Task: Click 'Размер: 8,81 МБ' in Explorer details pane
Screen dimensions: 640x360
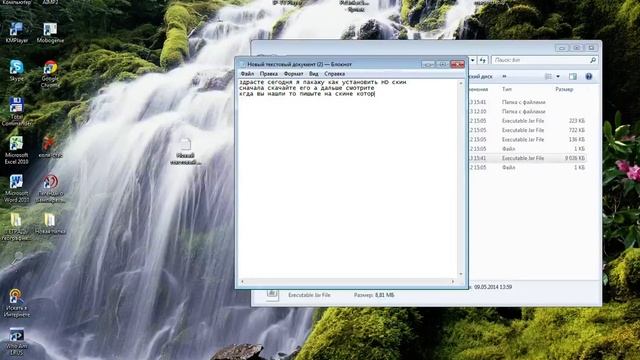Action: (x=374, y=295)
